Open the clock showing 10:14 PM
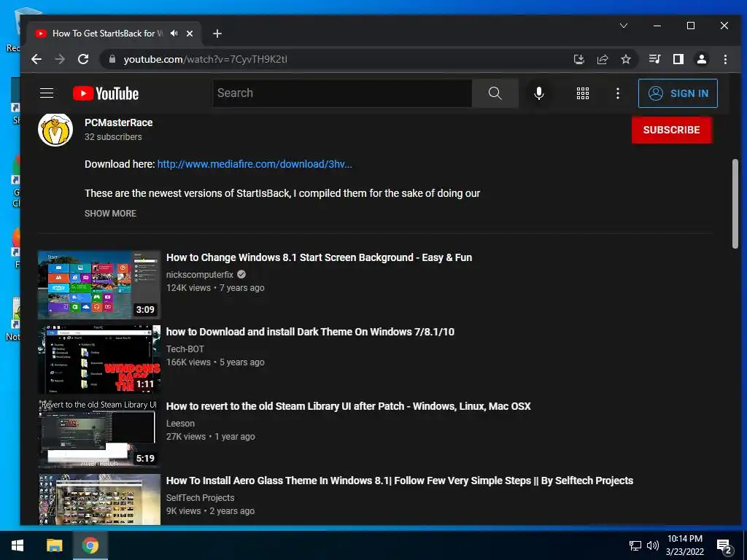The image size is (747, 560). click(684, 545)
